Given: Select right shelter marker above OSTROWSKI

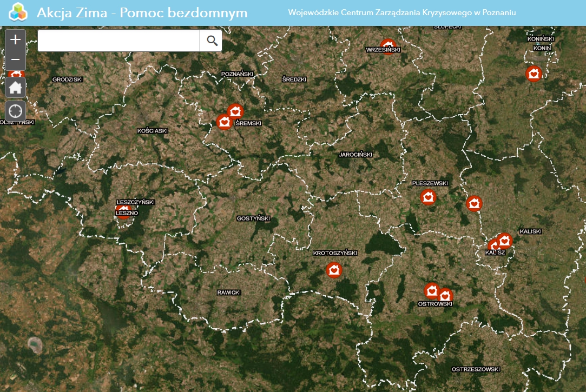Looking at the screenshot, I should (446, 295).
